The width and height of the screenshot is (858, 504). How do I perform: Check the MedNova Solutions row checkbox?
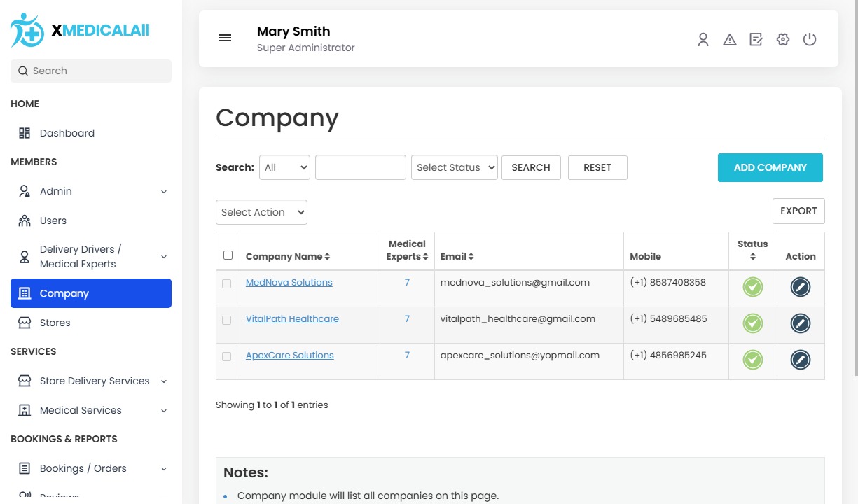226,284
